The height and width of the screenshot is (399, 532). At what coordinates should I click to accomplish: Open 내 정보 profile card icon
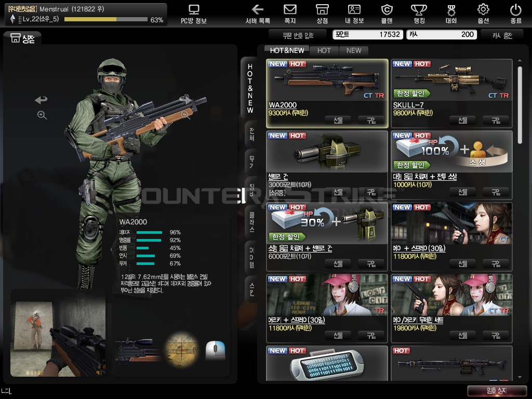[x=354, y=14]
